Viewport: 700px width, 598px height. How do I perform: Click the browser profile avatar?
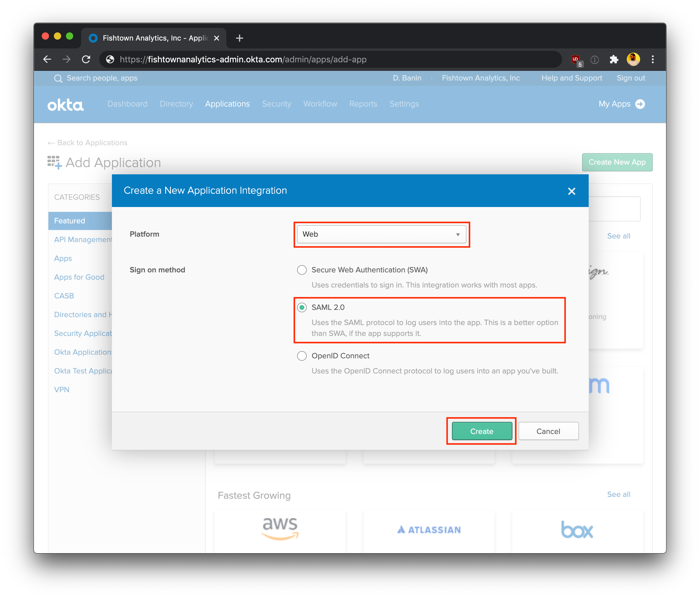click(634, 59)
